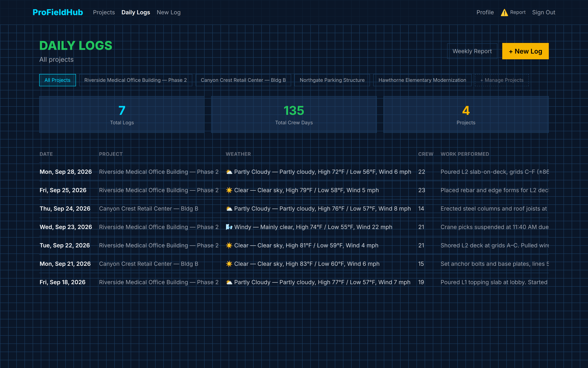Click the CREW column header
Screen dimensions: 588x368
[426, 154]
